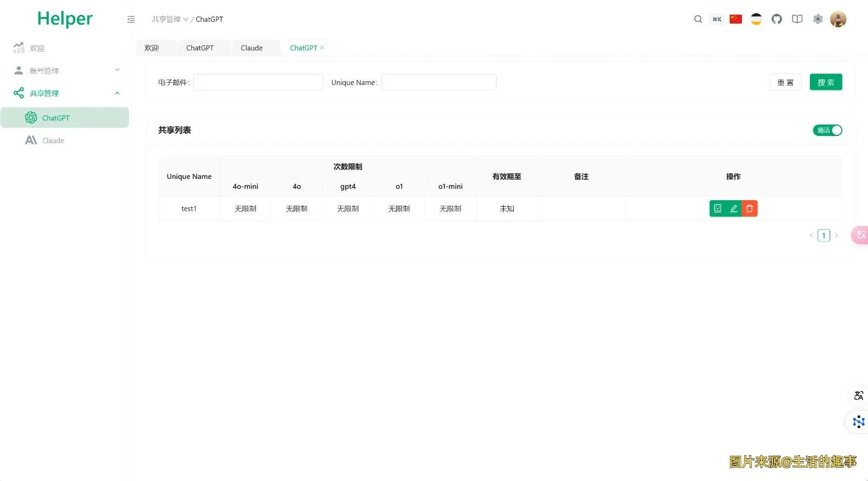Click the Chinese flag language icon
This screenshot has width=868, height=481.
[x=735, y=19]
